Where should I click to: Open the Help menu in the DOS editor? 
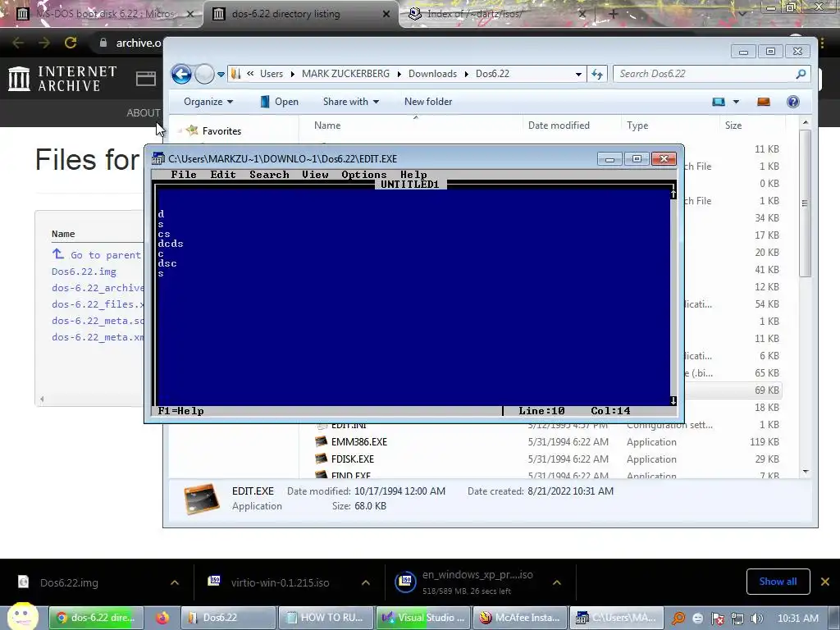click(413, 175)
